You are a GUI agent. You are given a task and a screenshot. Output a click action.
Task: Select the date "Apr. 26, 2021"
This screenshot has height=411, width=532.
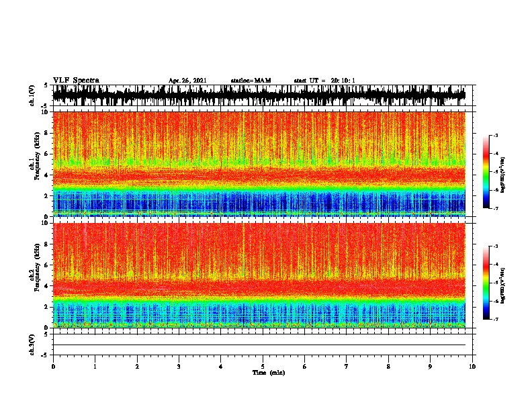click(x=187, y=81)
